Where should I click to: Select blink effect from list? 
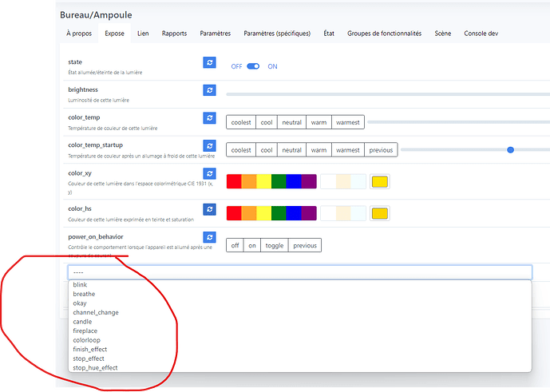300,284
